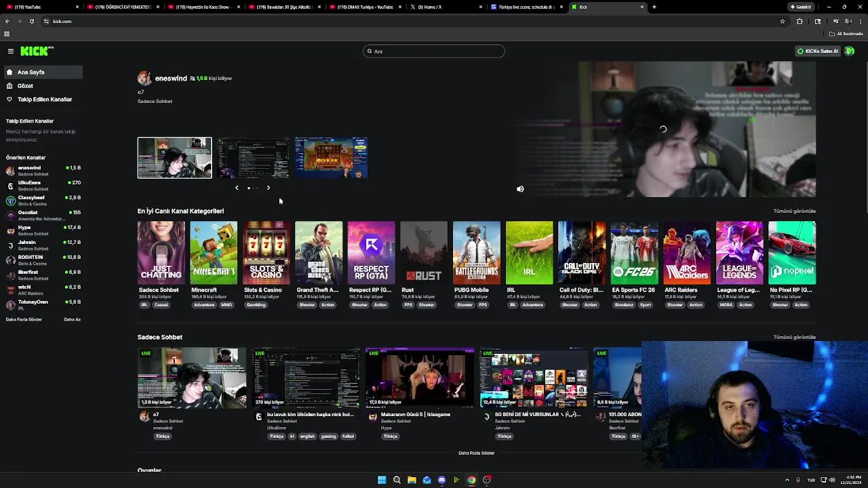Open Respect RP (GTA) category card

coord(371,253)
